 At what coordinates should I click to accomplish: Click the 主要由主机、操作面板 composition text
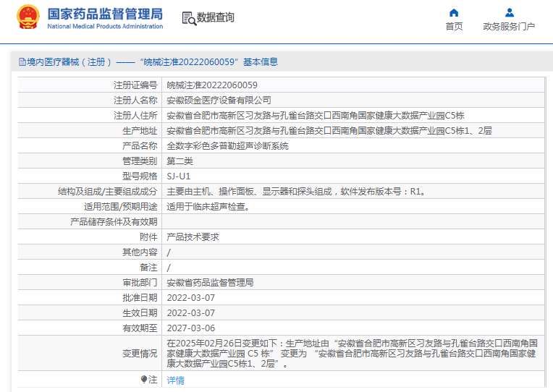(x=297, y=191)
